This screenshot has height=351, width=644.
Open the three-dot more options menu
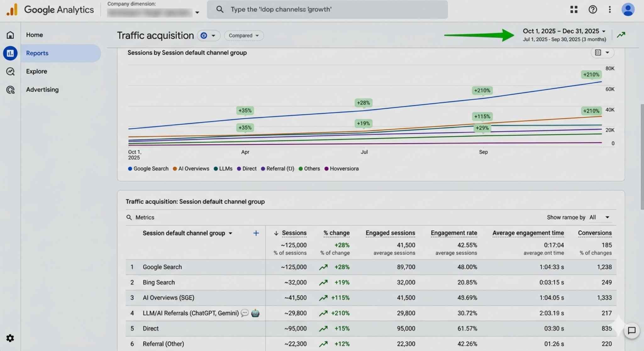coord(610,9)
